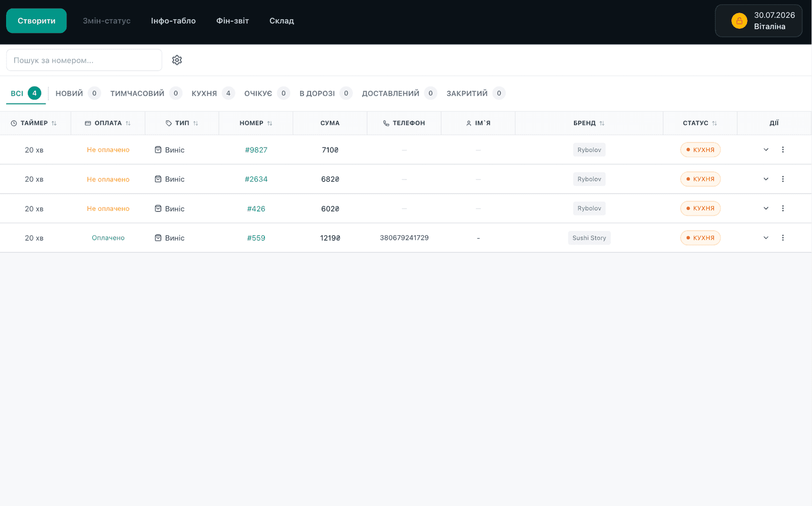Click КУХНЯ status badge for order #426
This screenshot has height=506, width=812.
700,208
